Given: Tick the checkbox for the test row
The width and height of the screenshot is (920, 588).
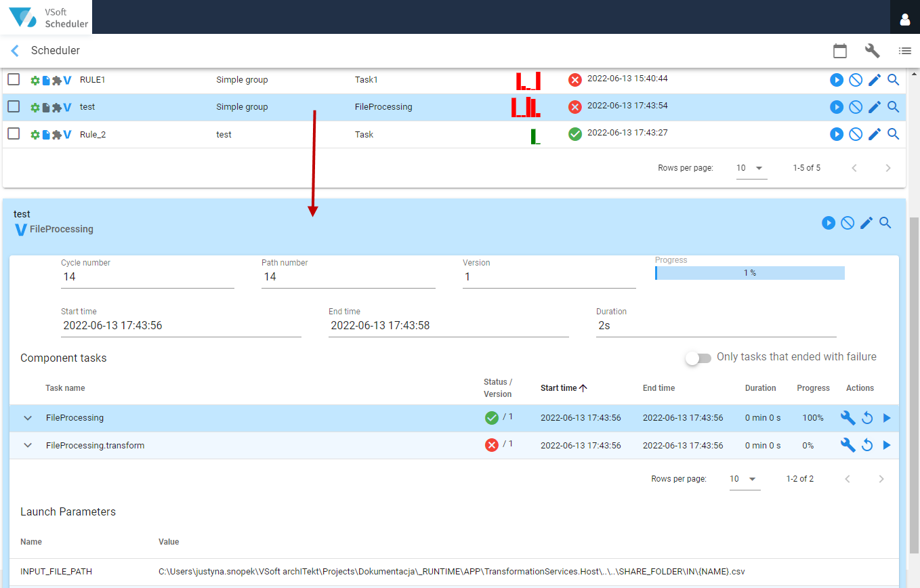Looking at the screenshot, I should pyautogui.click(x=14, y=106).
